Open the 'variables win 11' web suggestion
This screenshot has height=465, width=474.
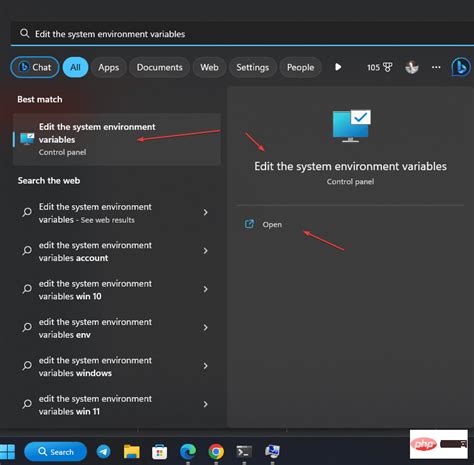[117, 405]
